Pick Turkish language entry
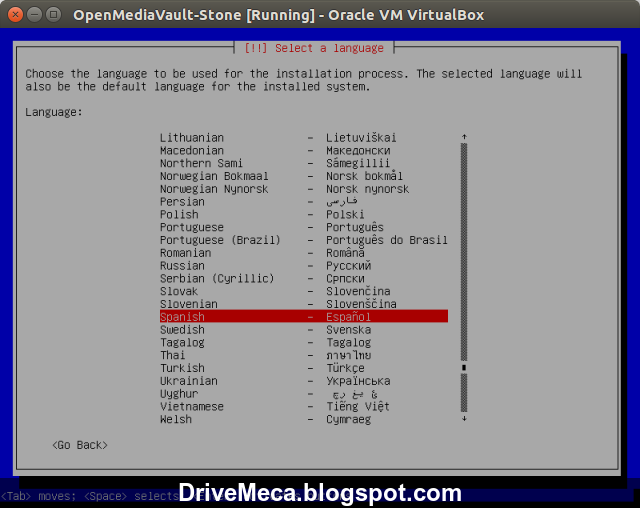This screenshot has height=508, width=640. pos(304,368)
